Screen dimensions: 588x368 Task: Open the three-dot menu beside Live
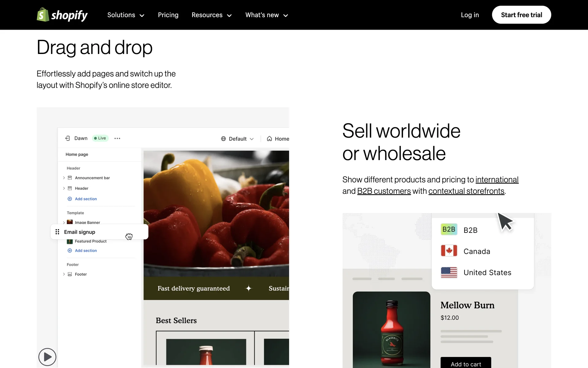pos(117,138)
